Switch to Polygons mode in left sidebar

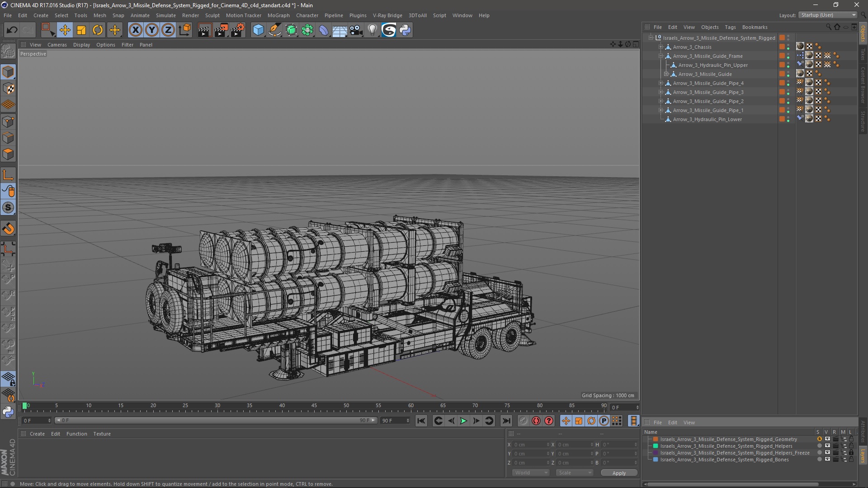click(x=8, y=154)
